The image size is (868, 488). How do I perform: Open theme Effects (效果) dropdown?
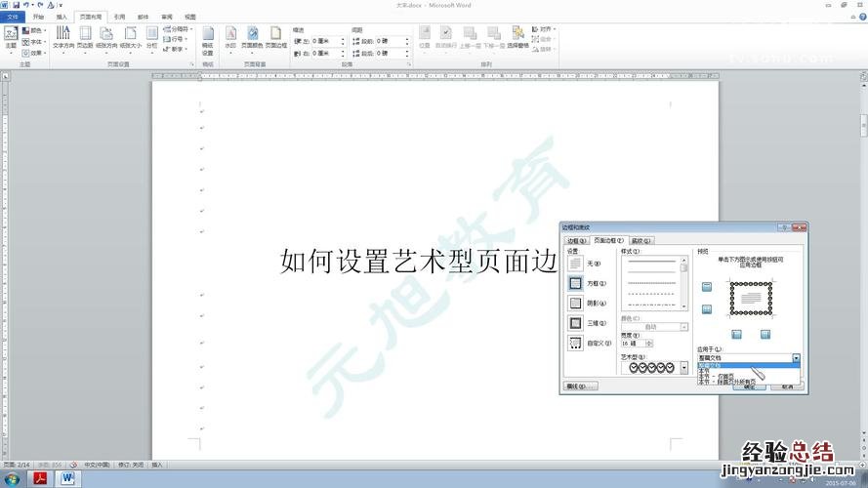click(34, 53)
